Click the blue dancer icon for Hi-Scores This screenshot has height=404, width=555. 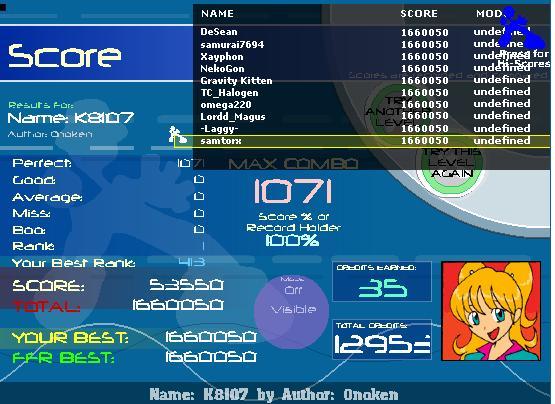click(523, 28)
